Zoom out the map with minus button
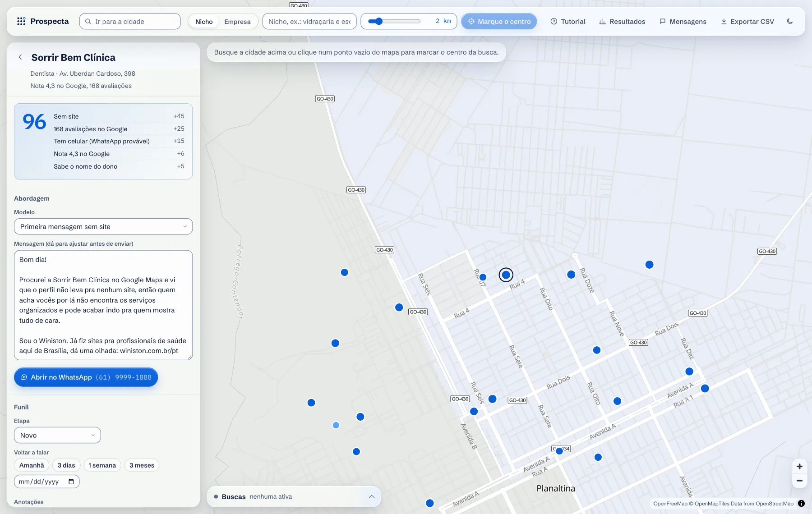The height and width of the screenshot is (514, 812). (x=799, y=481)
